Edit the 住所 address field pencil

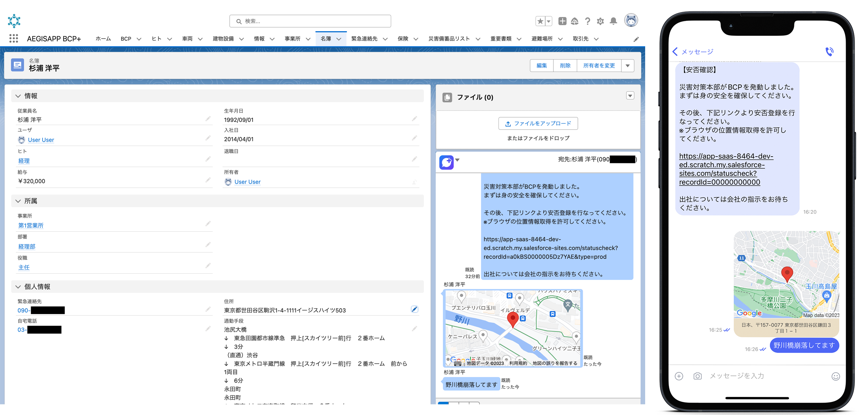[x=414, y=309]
